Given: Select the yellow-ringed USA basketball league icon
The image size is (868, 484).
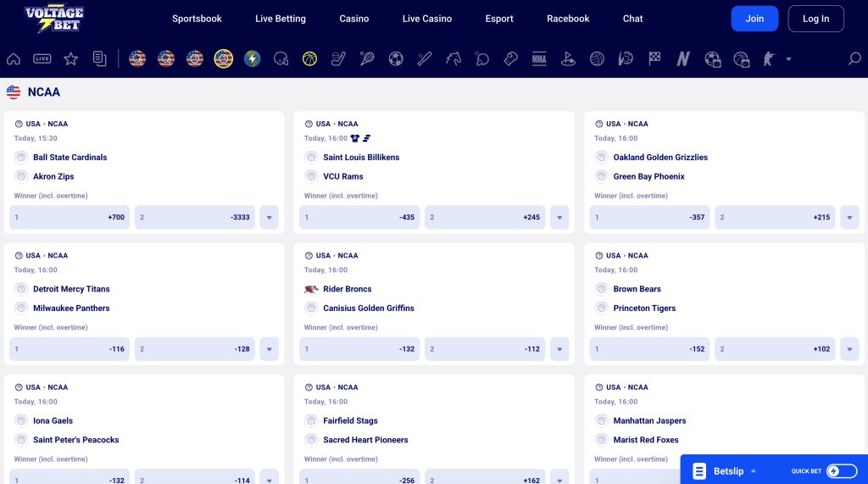Looking at the screenshot, I should coord(224,58).
